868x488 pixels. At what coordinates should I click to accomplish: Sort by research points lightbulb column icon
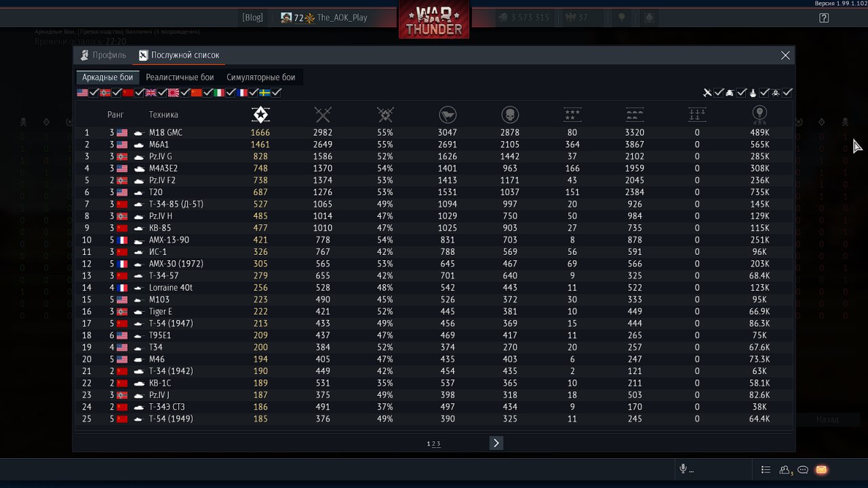click(x=759, y=115)
